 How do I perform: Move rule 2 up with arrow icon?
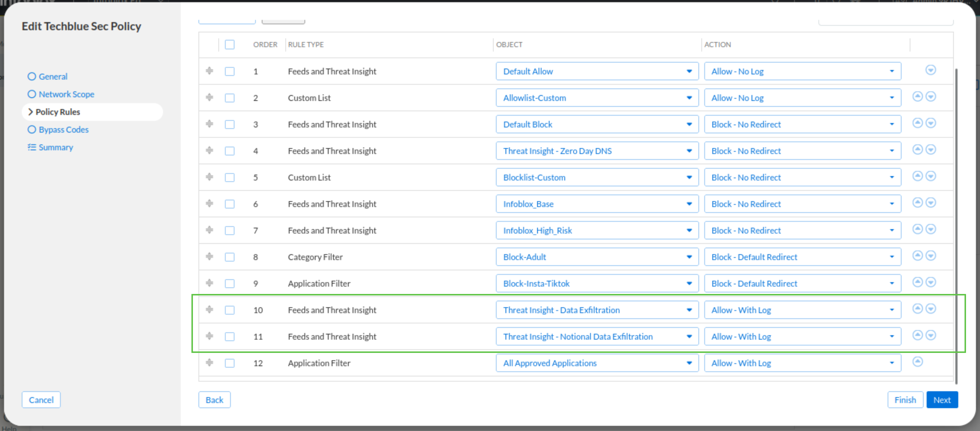coord(917,97)
